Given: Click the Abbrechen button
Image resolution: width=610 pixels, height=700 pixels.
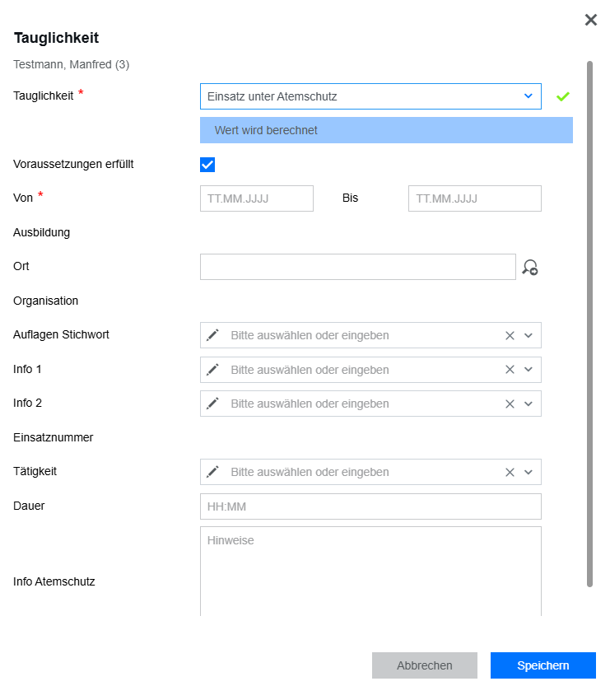Looking at the screenshot, I should [425, 665].
